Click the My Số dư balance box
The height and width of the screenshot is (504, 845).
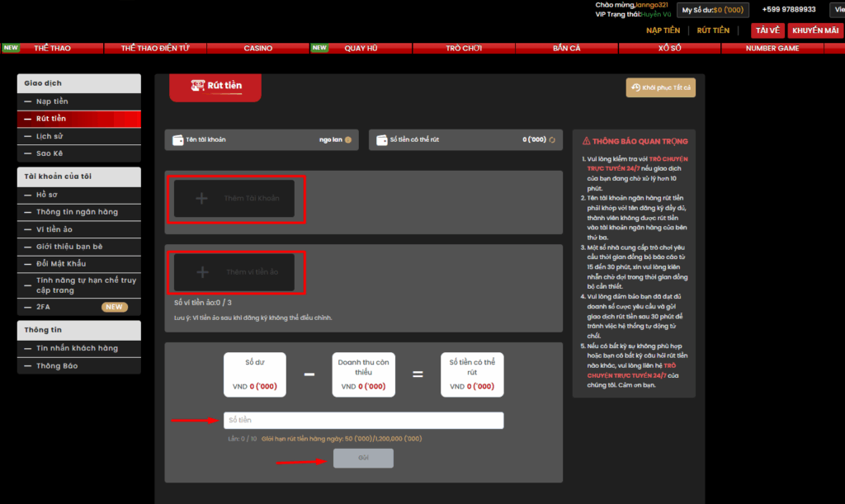pyautogui.click(x=712, y=10)
